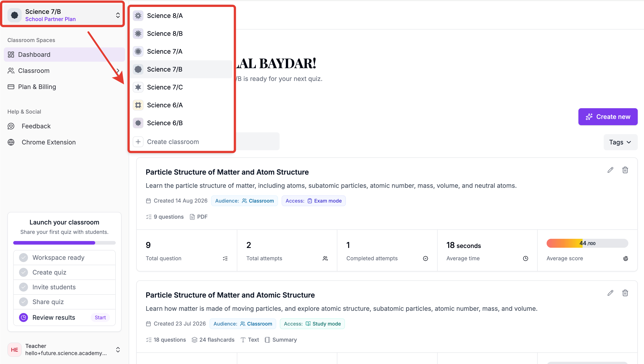This screenshot has height=364, width=644.
Task: Click the Dashboard grid icon in sidebar
Action: tap(11, 55)
